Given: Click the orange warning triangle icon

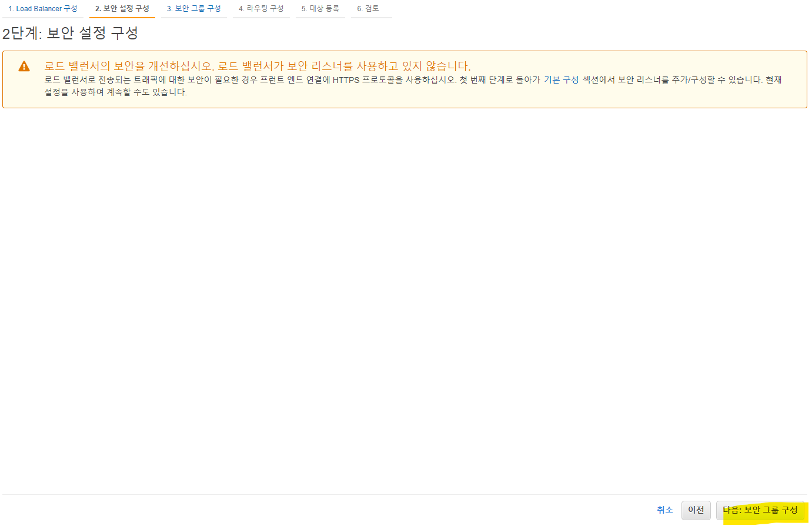Looking at the screenshot, I should tap(24, 66).
